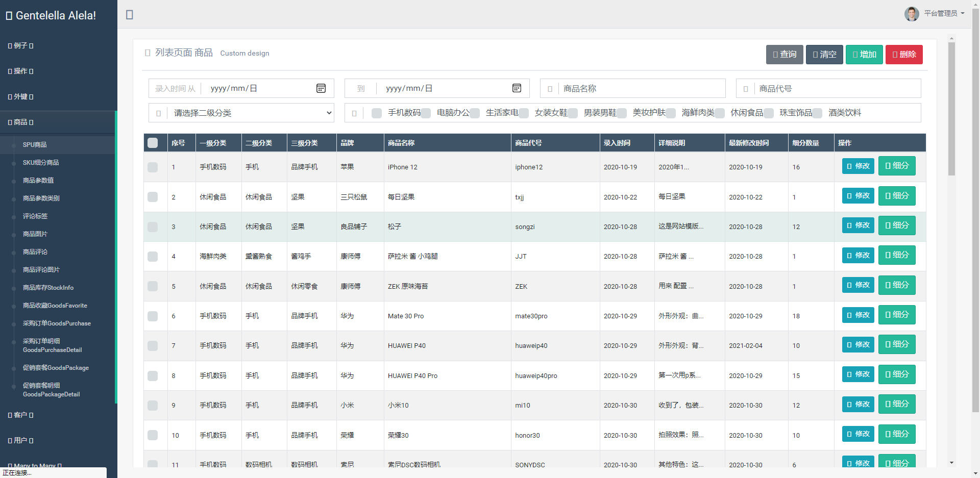
Task: Open 评论标签 in the sidebar
Action: click(35, 216)
